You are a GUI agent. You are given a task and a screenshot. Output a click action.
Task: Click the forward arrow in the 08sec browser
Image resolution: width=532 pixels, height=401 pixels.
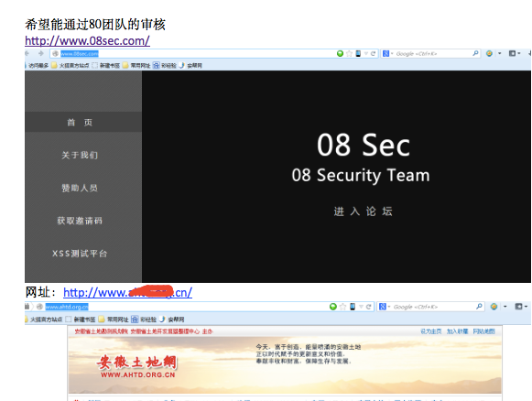click(x=41, y=53)
